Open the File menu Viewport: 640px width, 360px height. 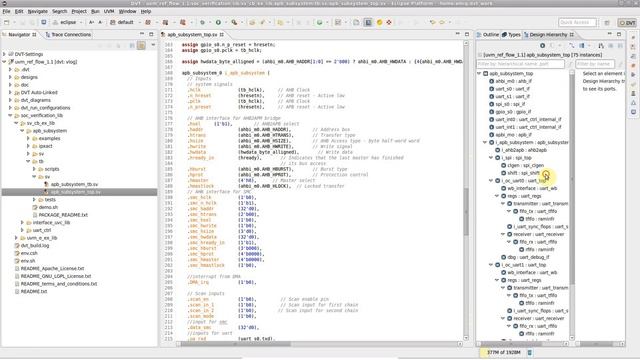pyautogui.click(x=6, y=11)
